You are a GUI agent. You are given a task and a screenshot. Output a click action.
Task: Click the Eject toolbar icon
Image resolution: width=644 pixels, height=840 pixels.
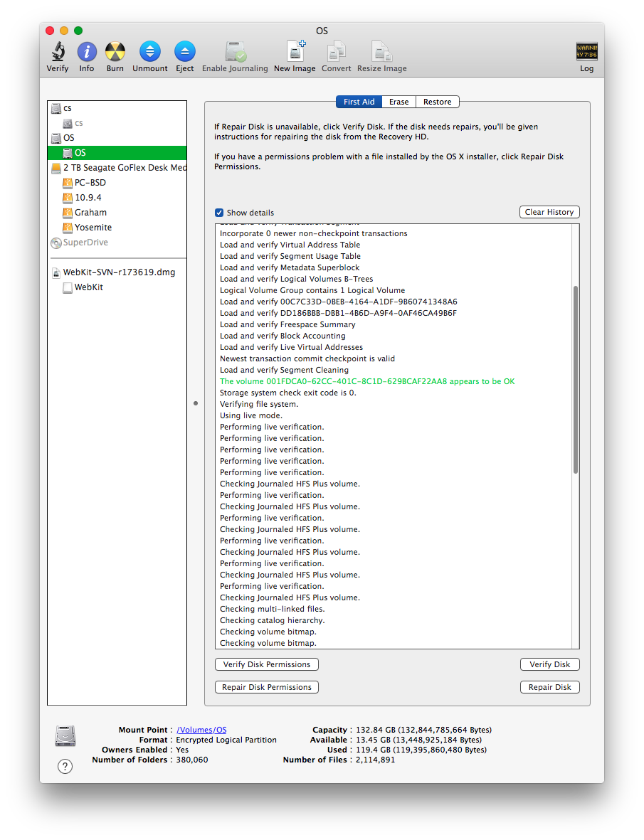pyautogui.click(x=185, y=52)
